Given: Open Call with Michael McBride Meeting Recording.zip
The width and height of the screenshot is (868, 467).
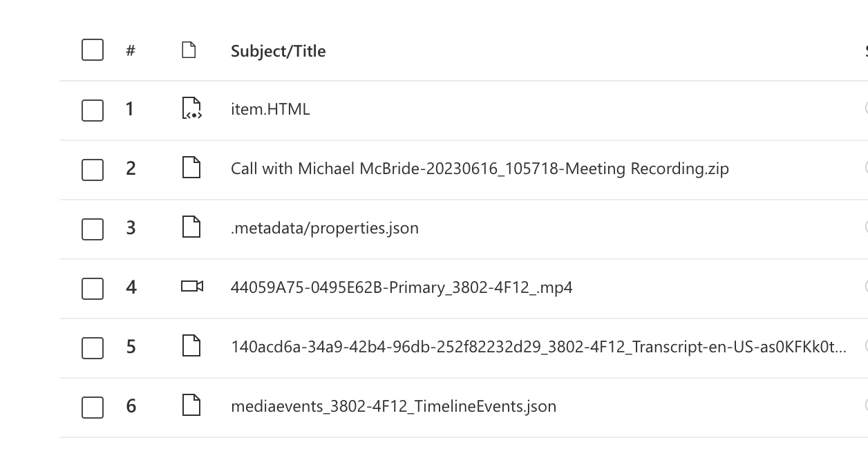Looking at the screenshot, I should tap(480, 169).
